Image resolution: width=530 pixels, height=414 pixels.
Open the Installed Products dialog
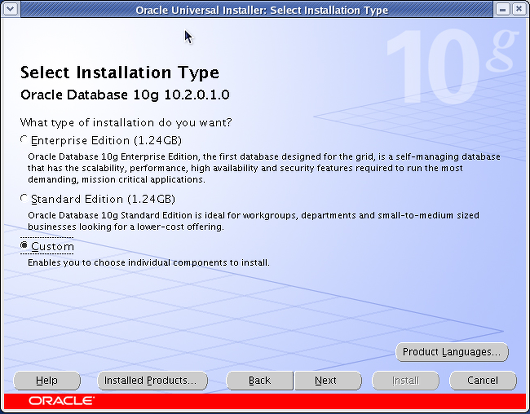(152, 381)
